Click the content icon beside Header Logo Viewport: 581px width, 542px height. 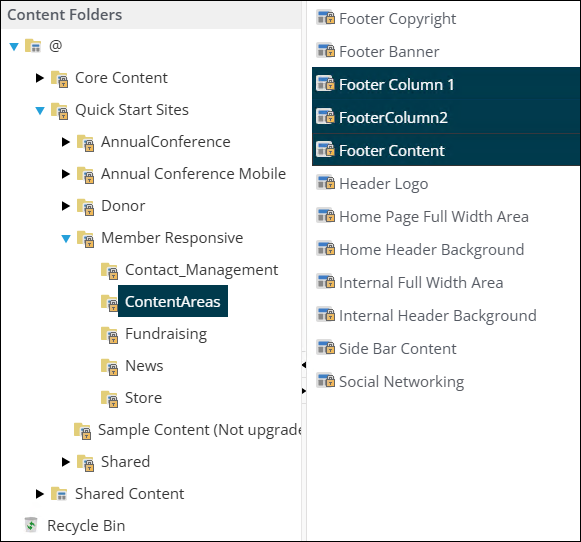[326, 183]
